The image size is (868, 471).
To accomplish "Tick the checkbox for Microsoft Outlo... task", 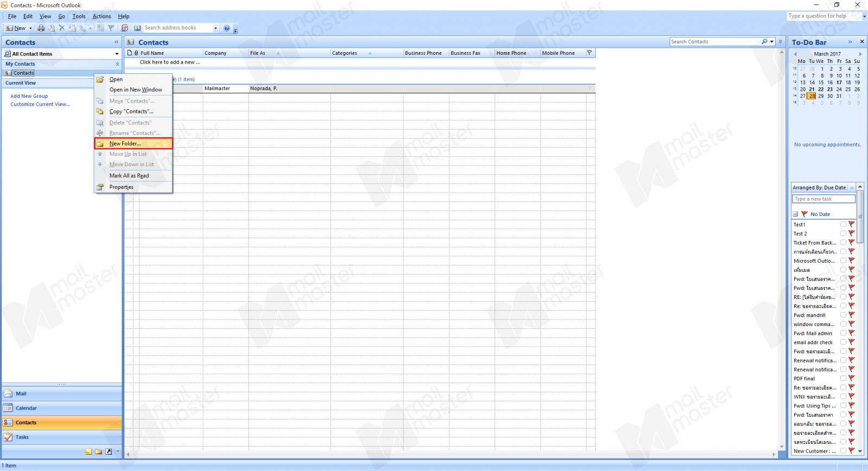I will (x=843, y=260).
